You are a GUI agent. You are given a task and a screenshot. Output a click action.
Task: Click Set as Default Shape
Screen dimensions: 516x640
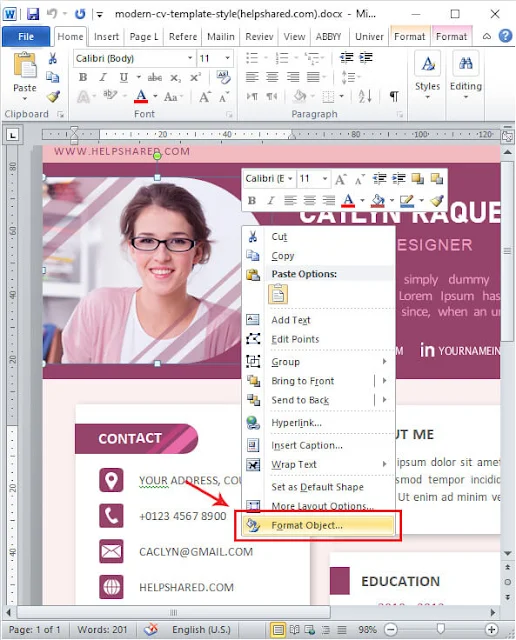tap(318, 487)
